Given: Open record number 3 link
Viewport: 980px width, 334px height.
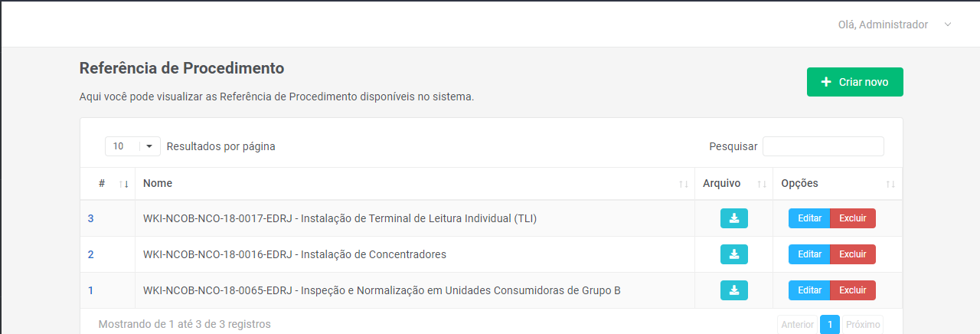Looking at the screenshot, I should coord(90,218).
